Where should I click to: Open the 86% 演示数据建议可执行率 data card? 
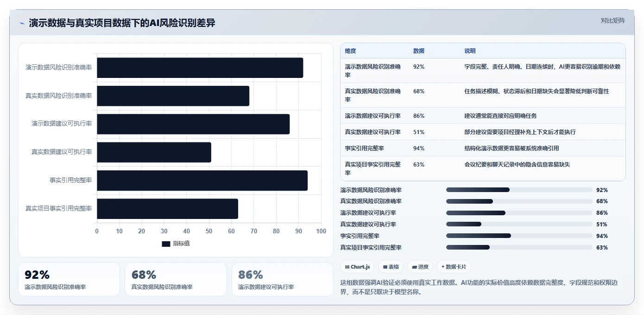point(283,279)
